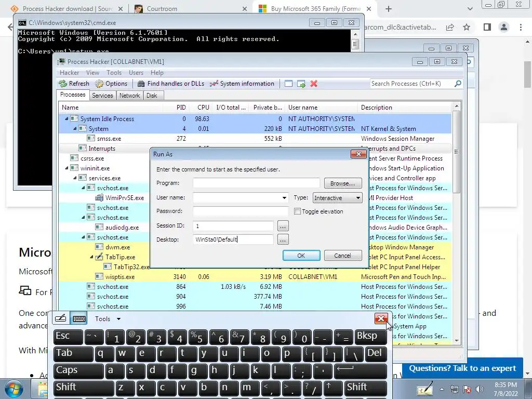Open the Help menu
This screenshot has height=399, width=532.
coord(157,73)
